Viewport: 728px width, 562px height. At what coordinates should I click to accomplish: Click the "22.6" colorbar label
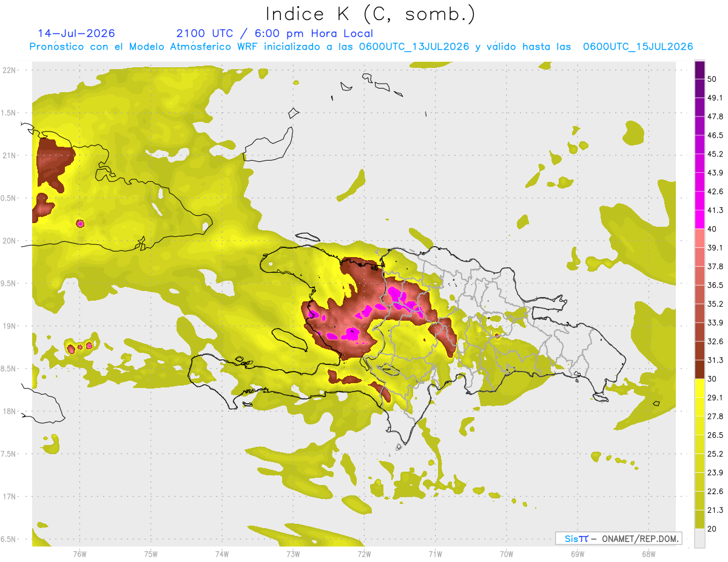[x=715, y=491]
